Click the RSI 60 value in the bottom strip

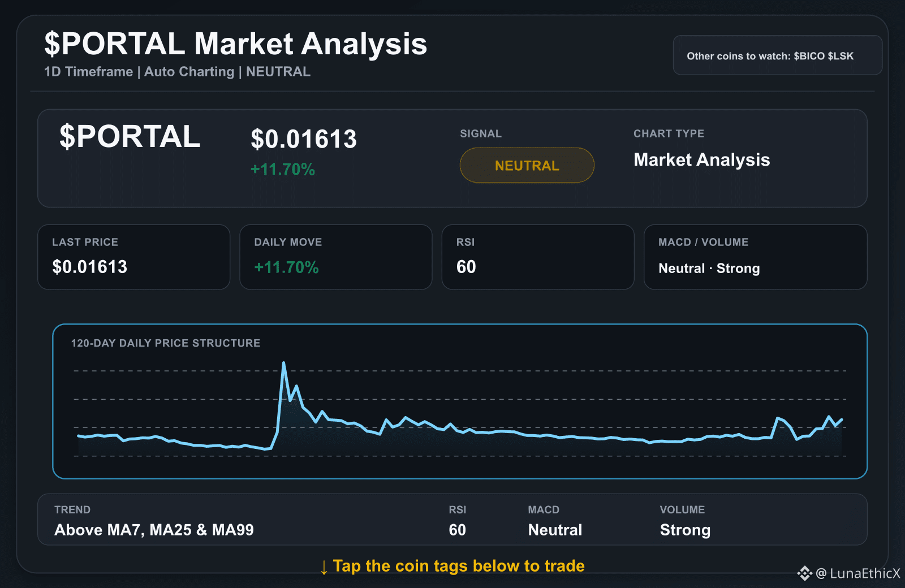point(457,530)
